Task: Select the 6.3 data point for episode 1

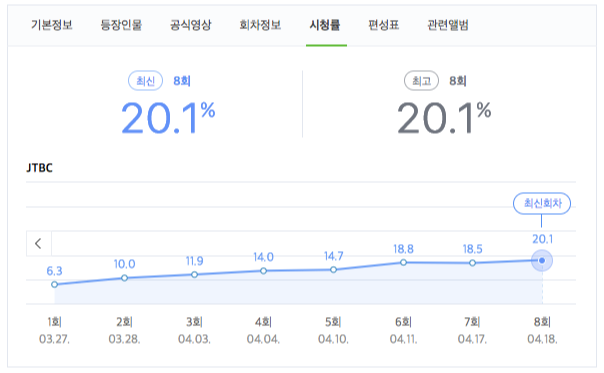Action: pyautogui.click(x=54, y=284)
